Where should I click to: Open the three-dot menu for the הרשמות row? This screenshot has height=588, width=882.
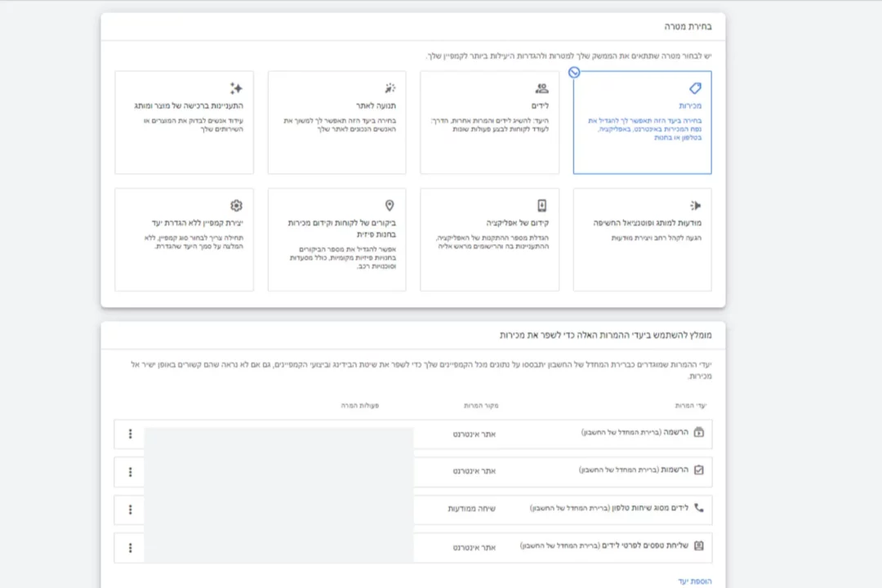point(130,471)
